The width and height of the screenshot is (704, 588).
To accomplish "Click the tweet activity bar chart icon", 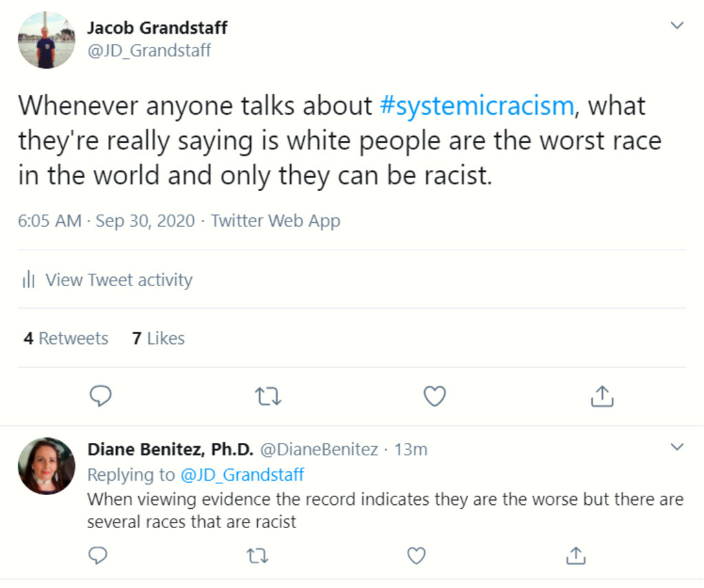I will pyautogui.click(x=28, y=280).
